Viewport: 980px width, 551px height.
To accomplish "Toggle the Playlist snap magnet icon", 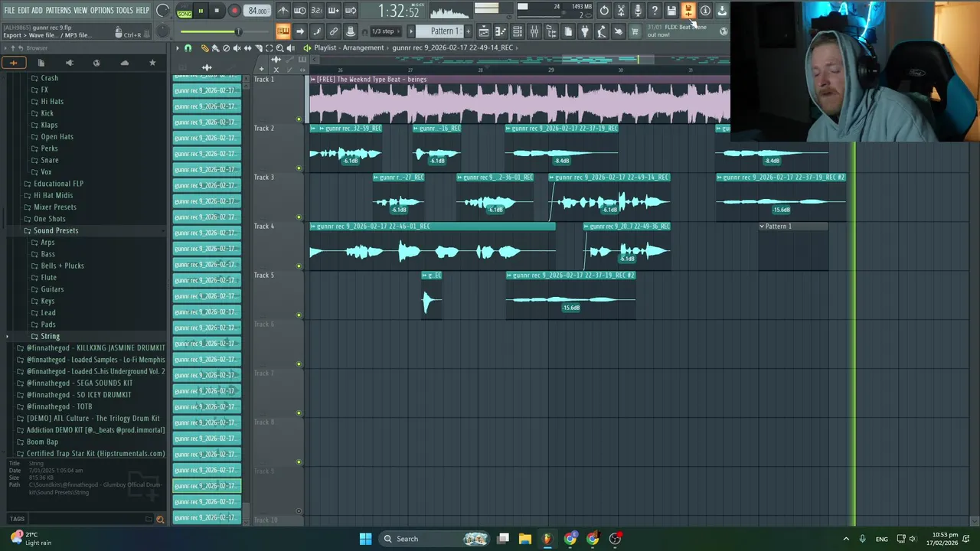I will [188, 48].
